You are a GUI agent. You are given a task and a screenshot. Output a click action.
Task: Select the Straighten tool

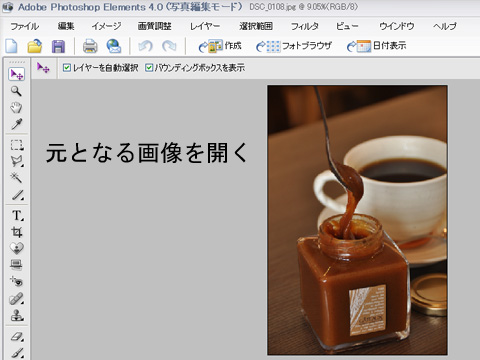click(16, 265)
